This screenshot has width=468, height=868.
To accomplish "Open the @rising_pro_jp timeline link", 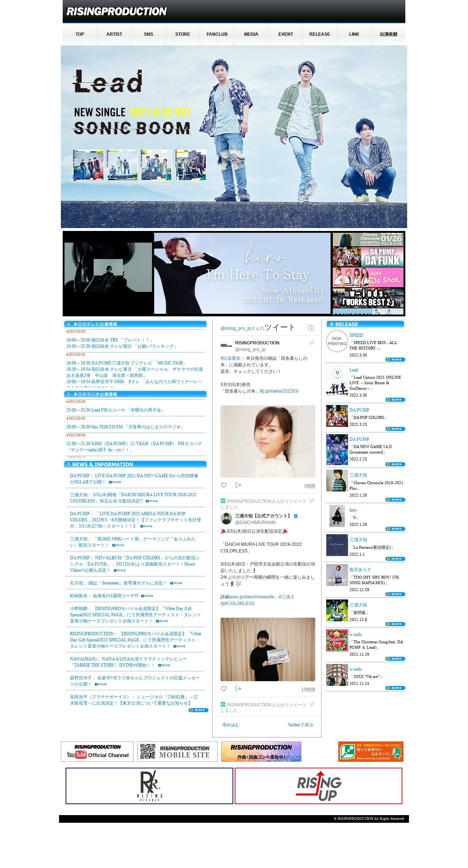I will point(235,328).
